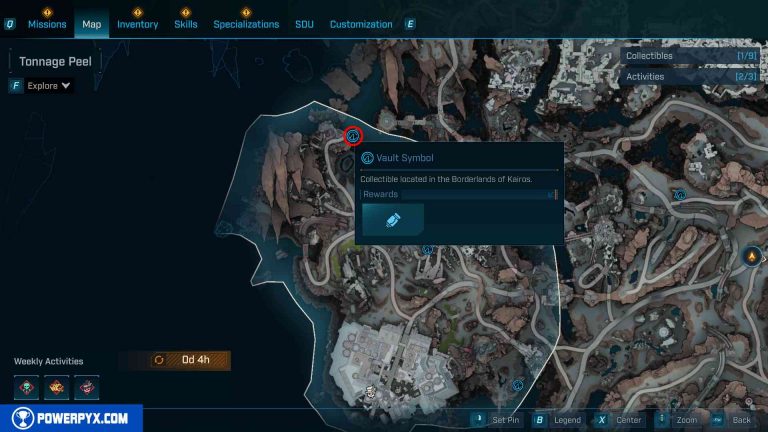Click the Vault Symbol tooltip title
This screenshot has height=432, width=768.
pyautogui.click(x=405, y=158)
